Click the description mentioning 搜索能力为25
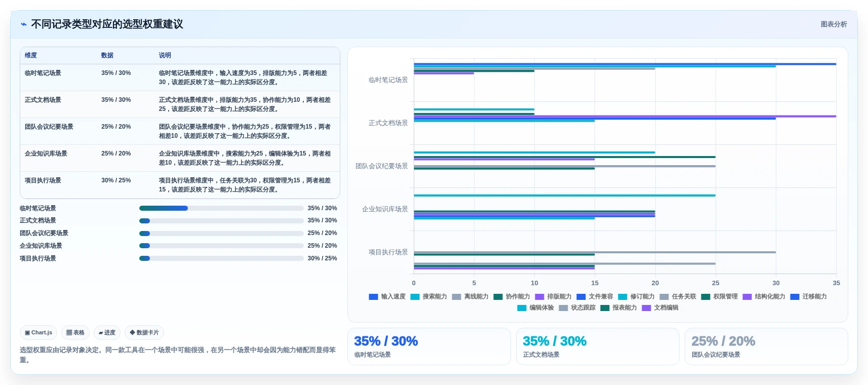Viewport: 868px width, 385px height. (x=245, y=158)
